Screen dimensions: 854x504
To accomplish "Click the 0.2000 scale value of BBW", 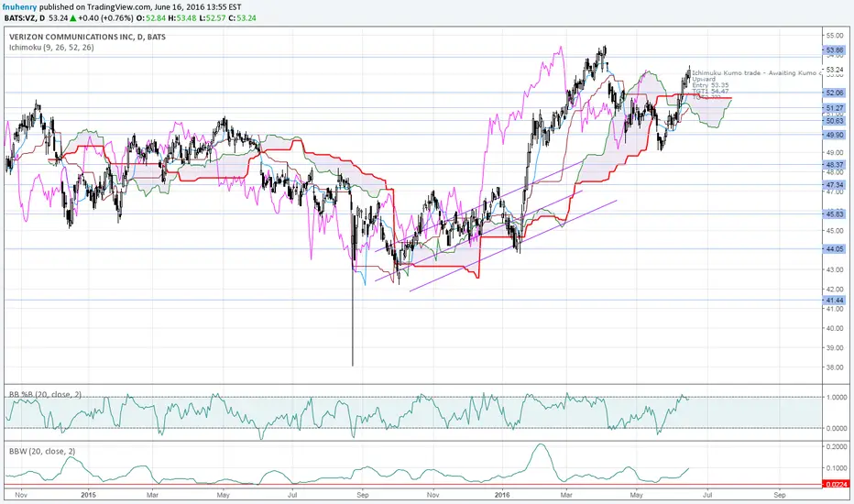I will point(836,446).
